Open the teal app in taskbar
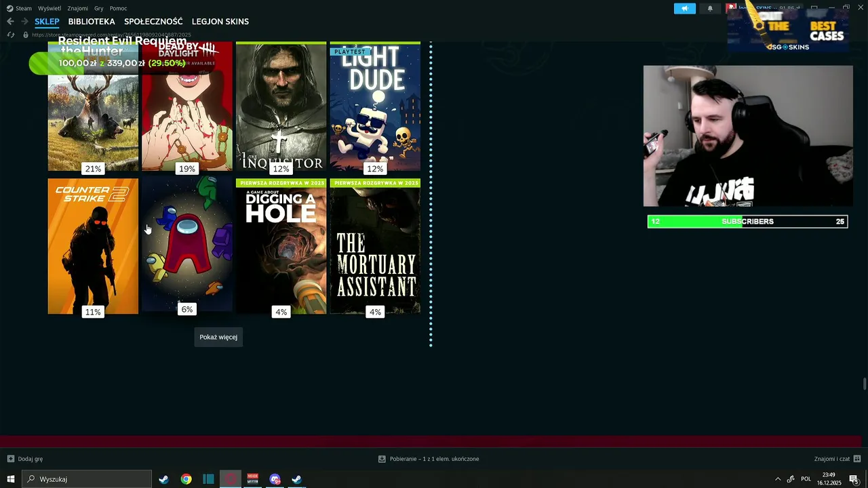868x488 pixels. tap(208, 479)
